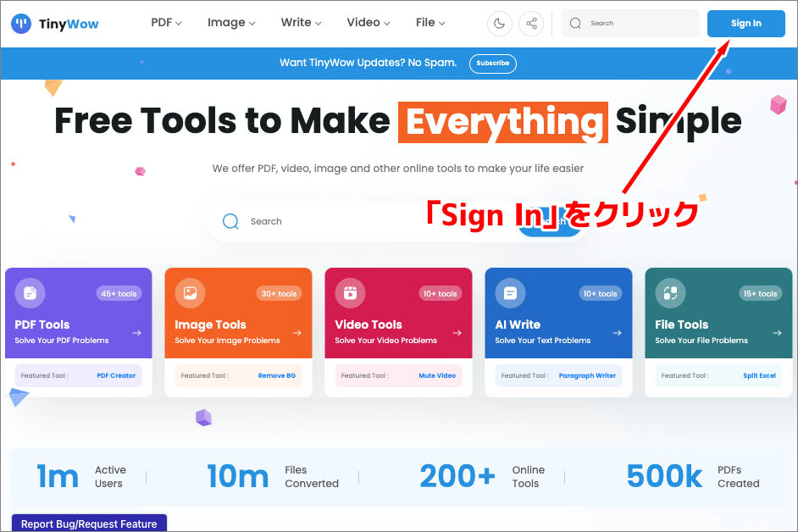Click the Report Bug/Request Feature button
798x532 pixels.
tap(88, 524)
